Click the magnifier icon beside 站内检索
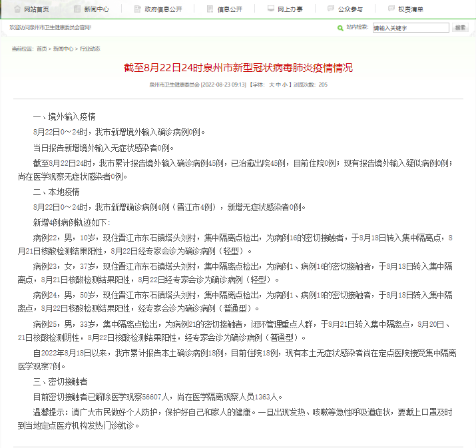Screen dimensions: 476x448 click(x=341, y=28)
